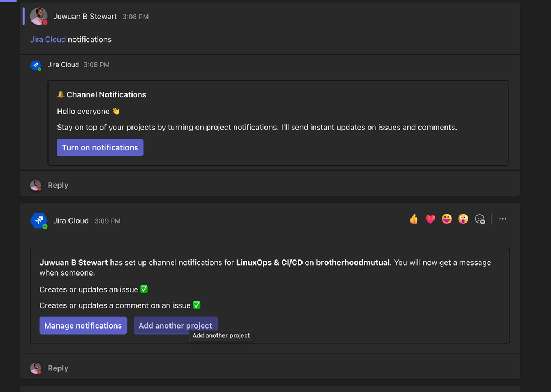
Task: React with surprised face emoji
Action: [463, 219]
